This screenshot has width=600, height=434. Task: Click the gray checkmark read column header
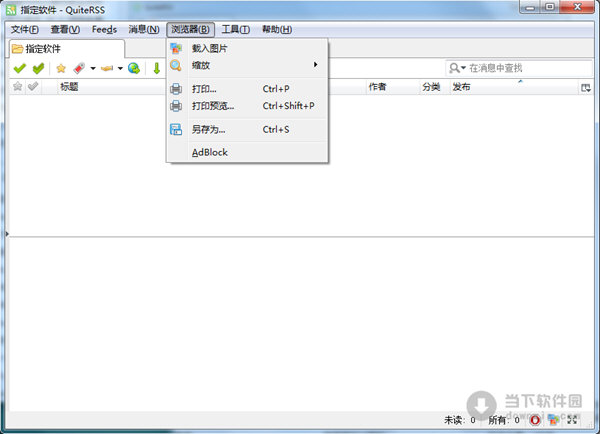[33, 86]
